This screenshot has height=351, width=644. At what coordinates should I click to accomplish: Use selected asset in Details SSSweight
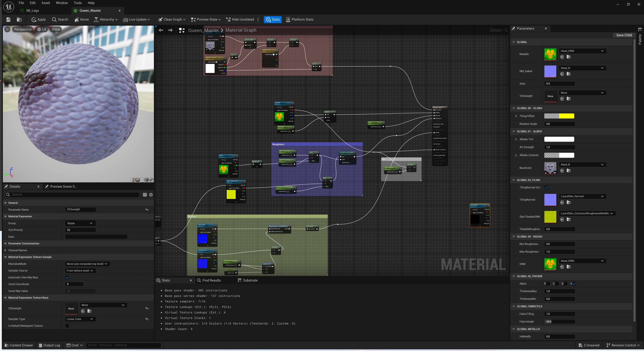coord(83,311)
